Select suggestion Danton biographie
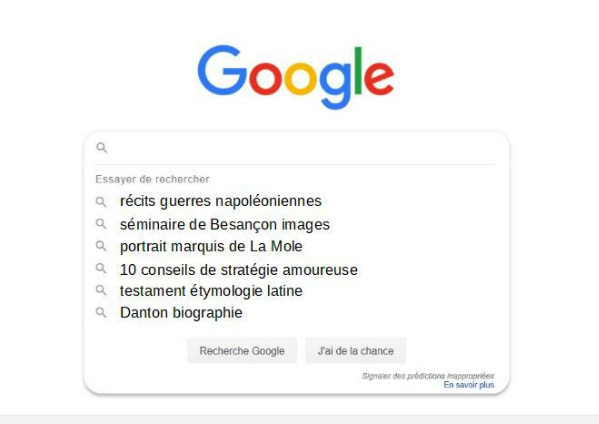 pyautogui.click(x=181, y=313)
